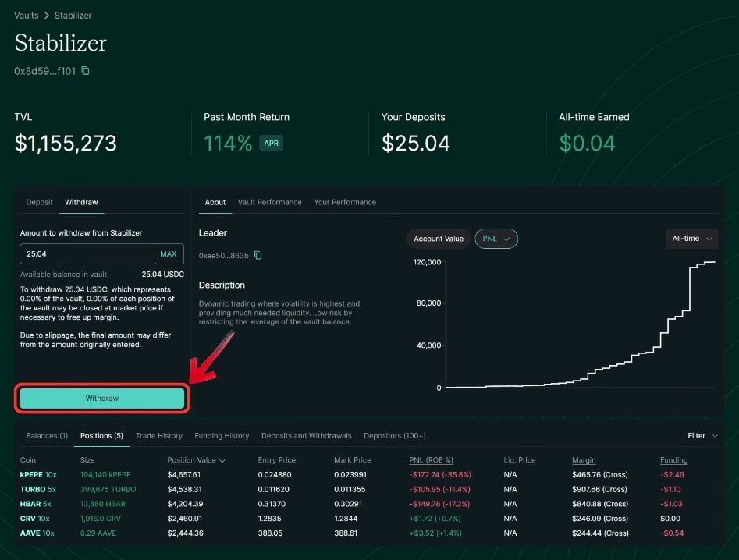Viewport: 739px width, 560px height.
Task: Switch to Vault Performance tab
Action: tap(269, 202)
